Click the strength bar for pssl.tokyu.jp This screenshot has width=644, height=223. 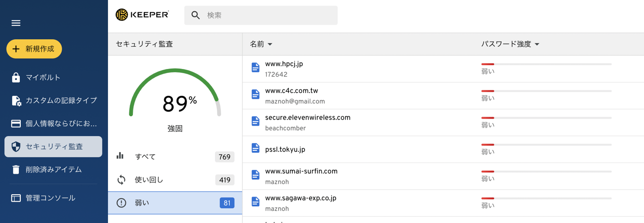point(546,145)
